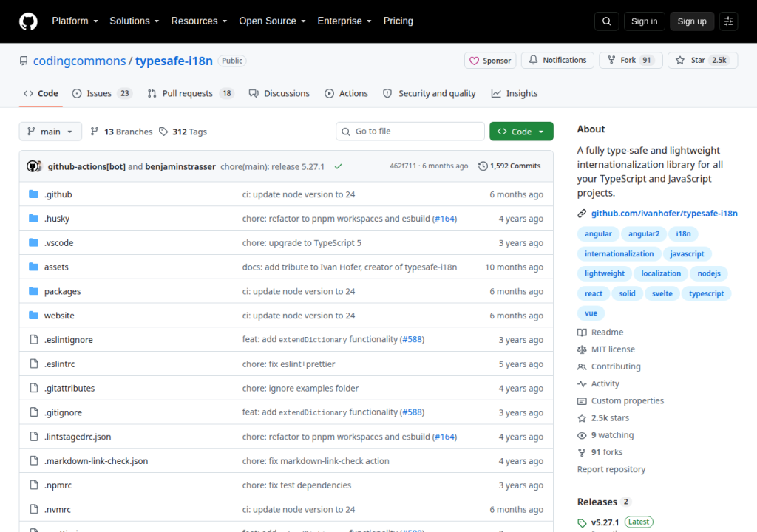This screenshot has width=757, height=532.
Task: Click the github-actions bot avatar
Action: click(x=33, y=166)
